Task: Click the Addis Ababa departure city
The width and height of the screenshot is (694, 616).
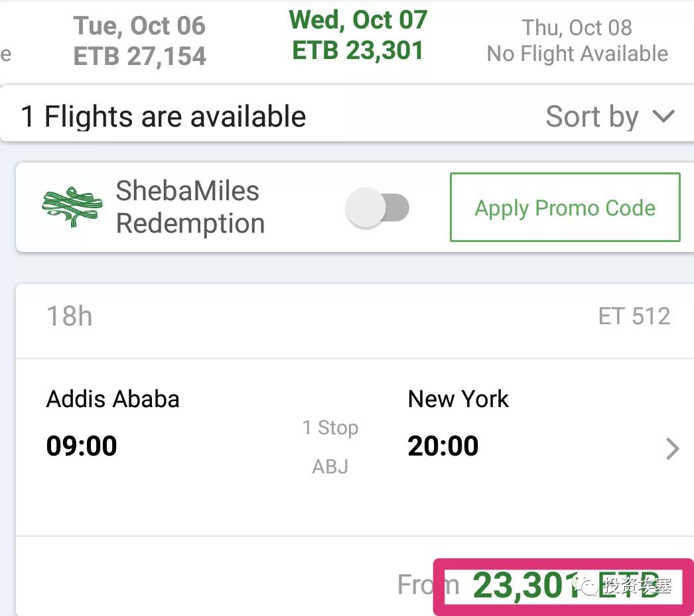Action: (x=113, y=399)
